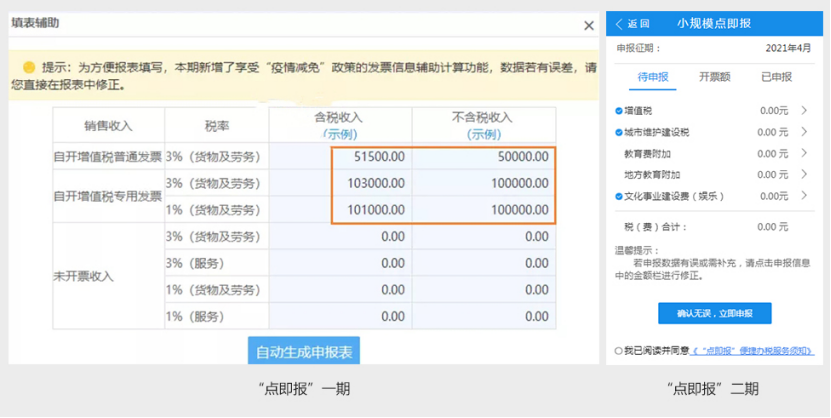Open 地方教育附加 details chevron

(804, 174)
